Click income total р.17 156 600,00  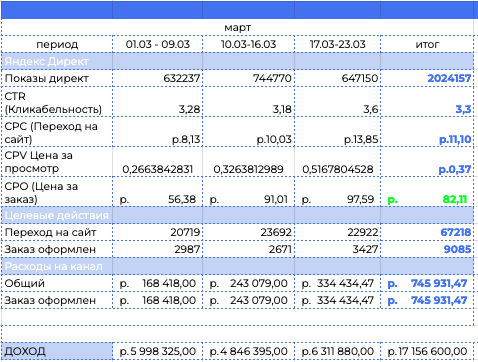(427, 351)
